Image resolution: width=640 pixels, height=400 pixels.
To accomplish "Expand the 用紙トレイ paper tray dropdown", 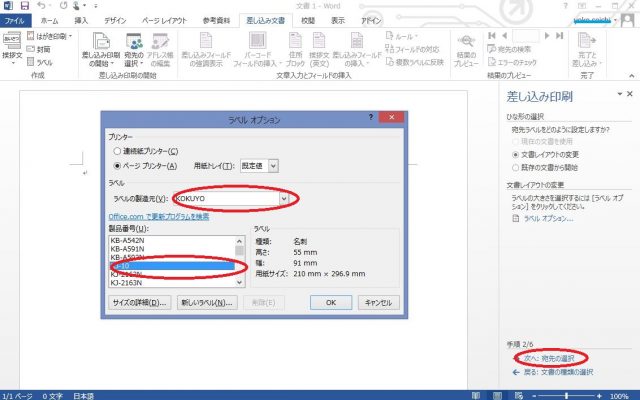I will coord(274,165).
